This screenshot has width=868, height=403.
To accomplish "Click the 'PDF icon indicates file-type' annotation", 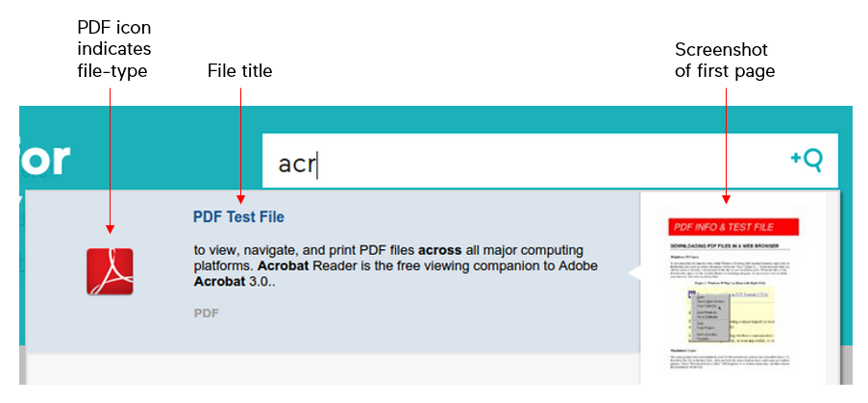I will (x=114, y=49).
